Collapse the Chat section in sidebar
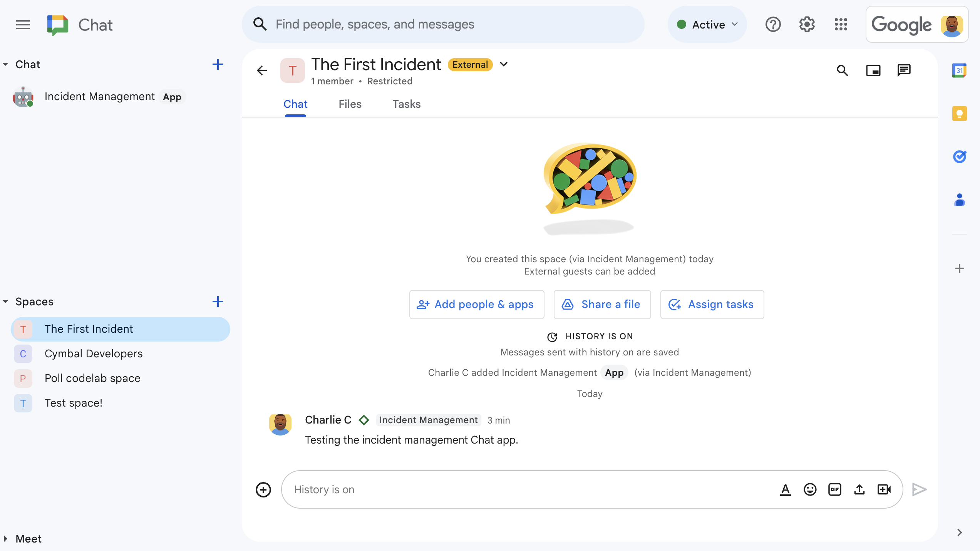This screenshot has height=551, width=980. [5, 64]
